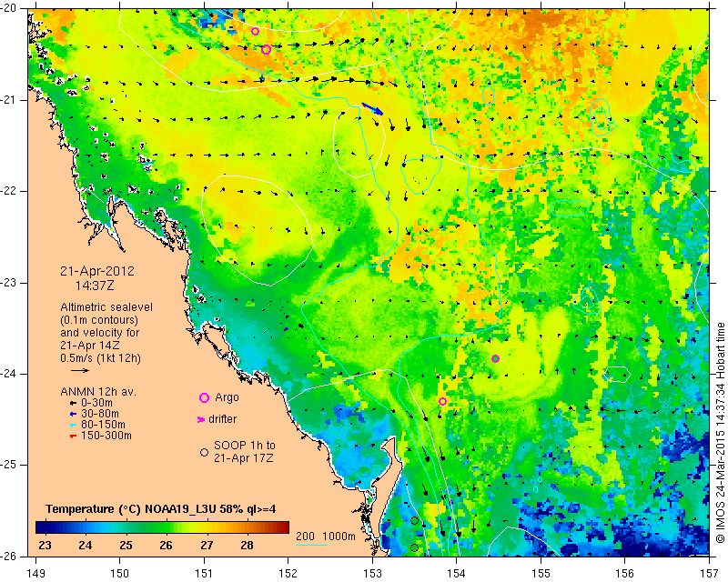
Task: Click longitude axis label 149
Action: pos(36,574)
